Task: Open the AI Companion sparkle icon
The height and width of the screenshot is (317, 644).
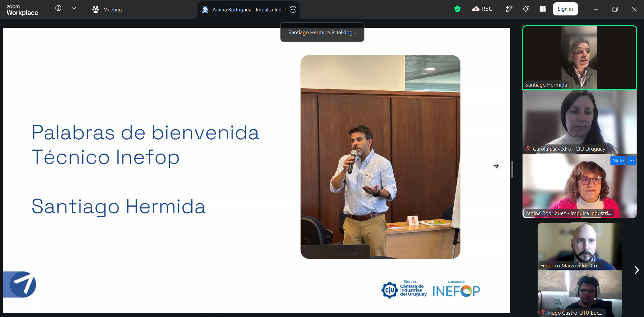Action: click(x=526, y=9)
